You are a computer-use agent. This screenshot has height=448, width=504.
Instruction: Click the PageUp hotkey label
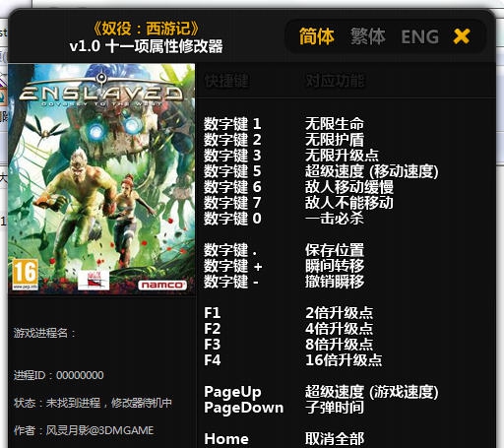[232, 392]
